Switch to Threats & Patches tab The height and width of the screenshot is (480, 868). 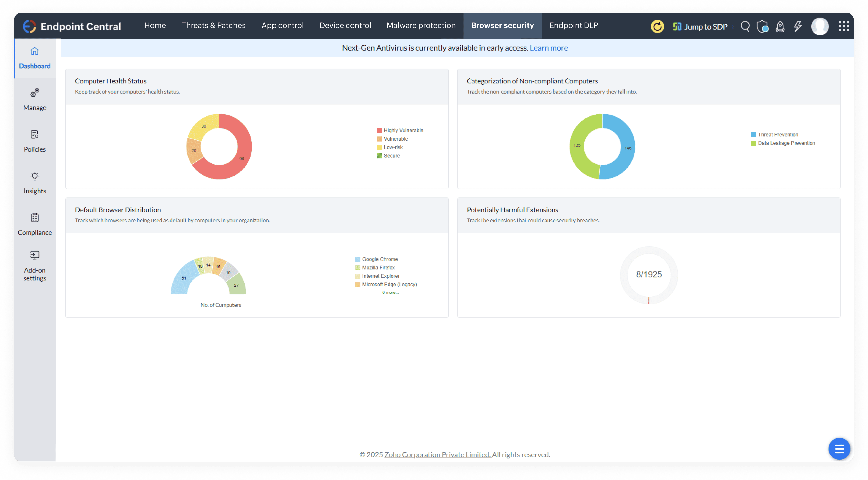[214, 26]
